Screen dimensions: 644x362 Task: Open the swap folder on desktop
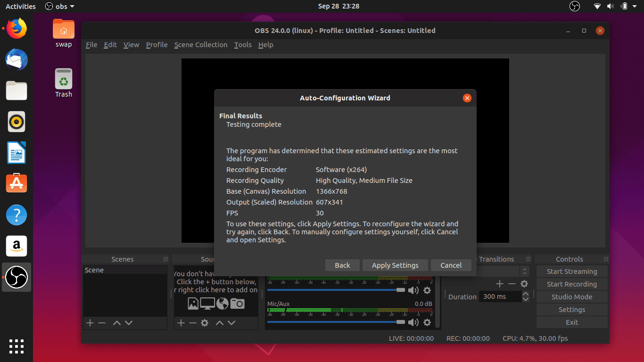tap(63, 33)
